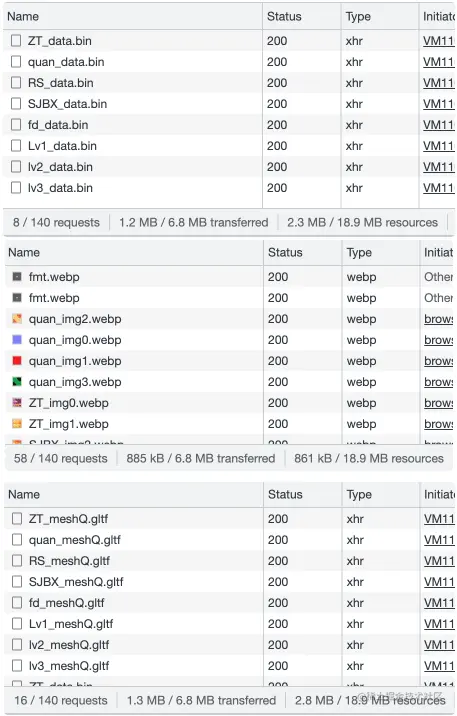Image resolution: width=457 pixels, height=716 pixels.
Task: Open VM11 initiator link for fd_meshQ.gltf
Action: point(439,603)
